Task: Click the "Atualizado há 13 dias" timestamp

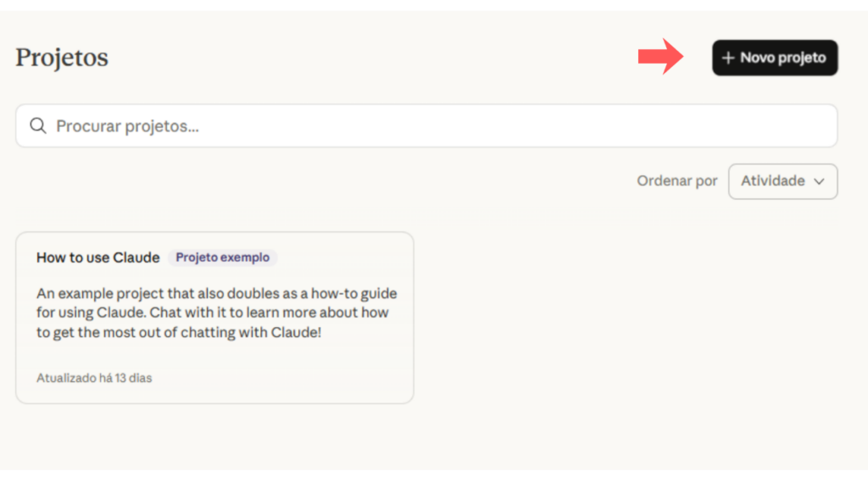Action: 94,378
